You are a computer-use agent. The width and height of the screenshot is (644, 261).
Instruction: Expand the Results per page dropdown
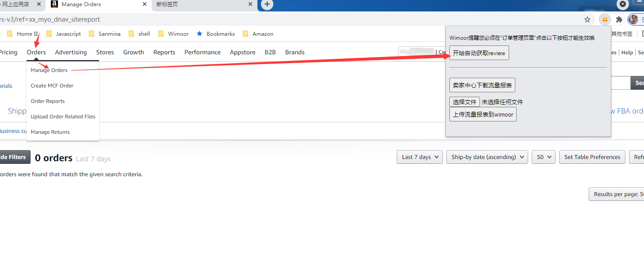pos(617,194)
